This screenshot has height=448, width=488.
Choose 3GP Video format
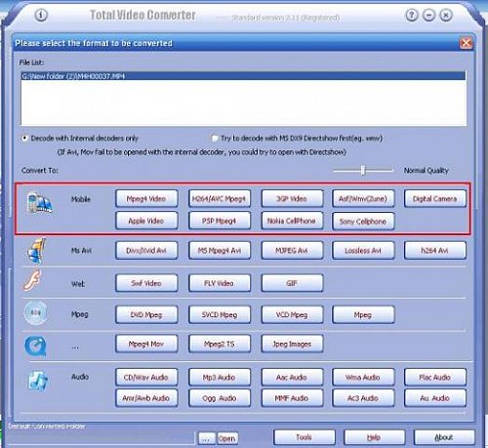pyautogui.click(x=292, y=199)
